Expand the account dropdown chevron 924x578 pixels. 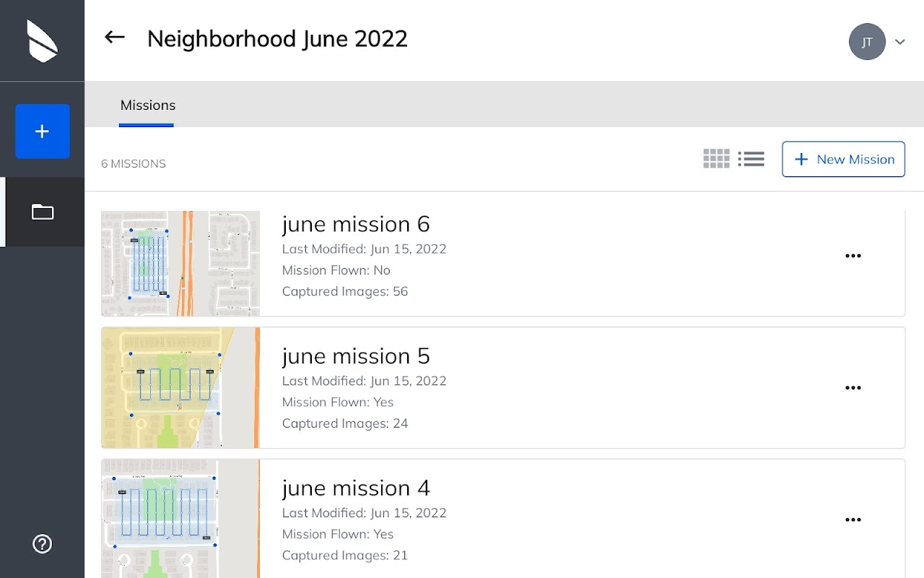[899, 42]
